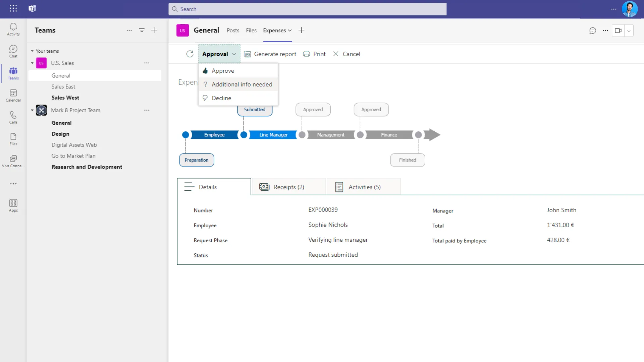Cancel the expense request
Screen dimensions: 644x362
(347, 54)
